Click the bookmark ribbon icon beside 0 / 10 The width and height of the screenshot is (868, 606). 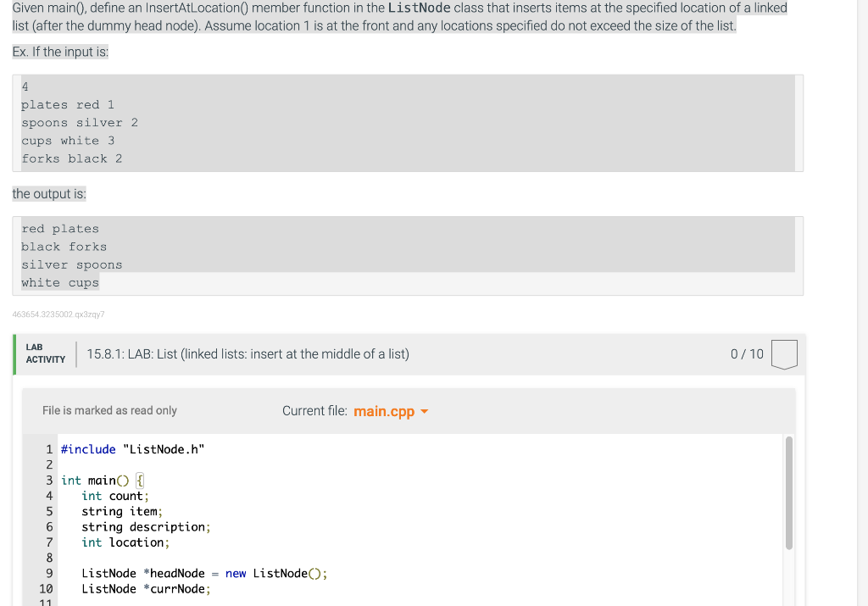[x=784, y=354]
